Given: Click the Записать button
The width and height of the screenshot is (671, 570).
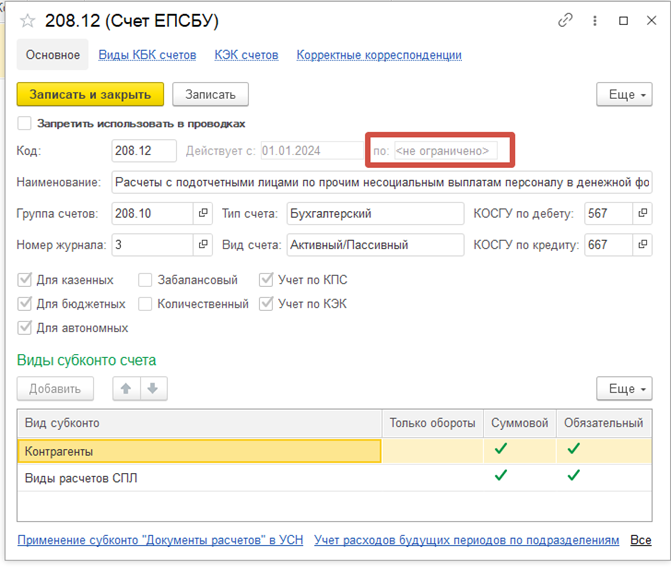Looking at the screenshot, I should coord(210,94).
